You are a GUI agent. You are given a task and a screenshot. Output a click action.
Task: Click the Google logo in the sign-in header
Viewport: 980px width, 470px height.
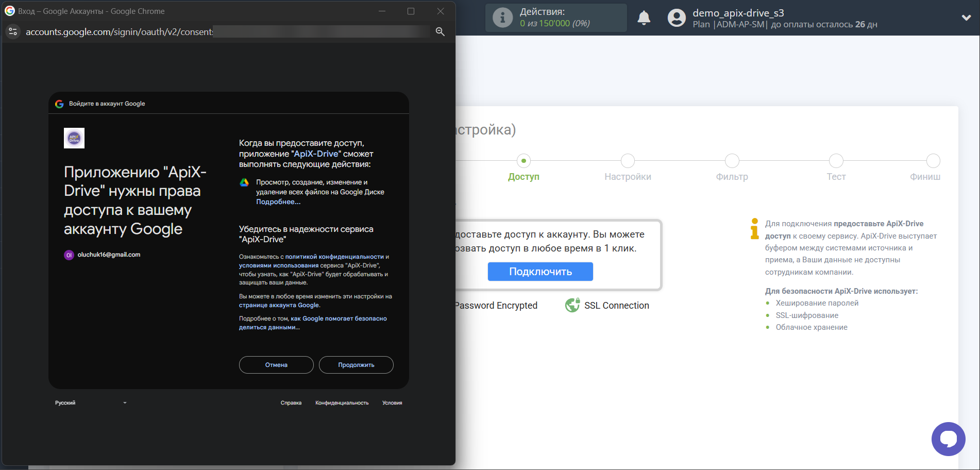(x=59, y=104)
